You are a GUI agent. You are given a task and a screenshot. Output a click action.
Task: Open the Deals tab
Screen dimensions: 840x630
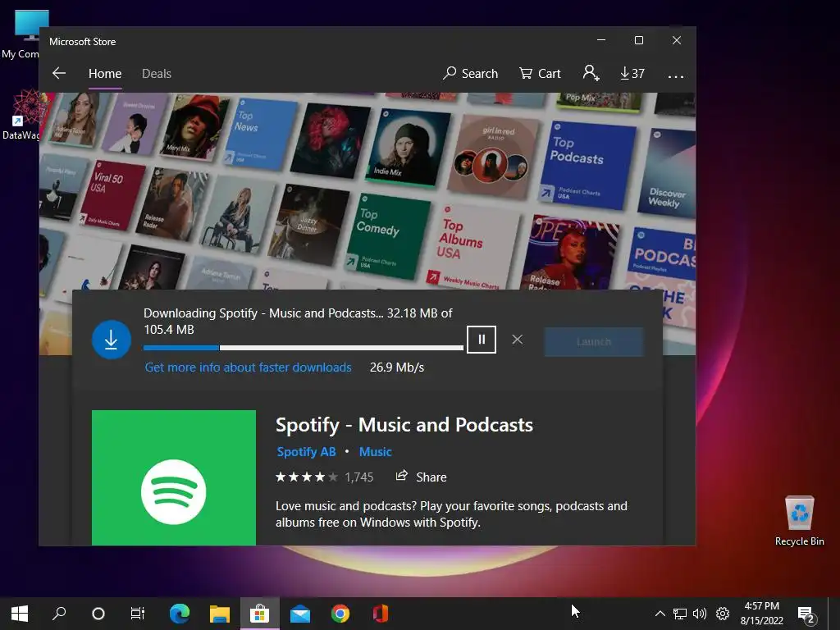point(157,73)
